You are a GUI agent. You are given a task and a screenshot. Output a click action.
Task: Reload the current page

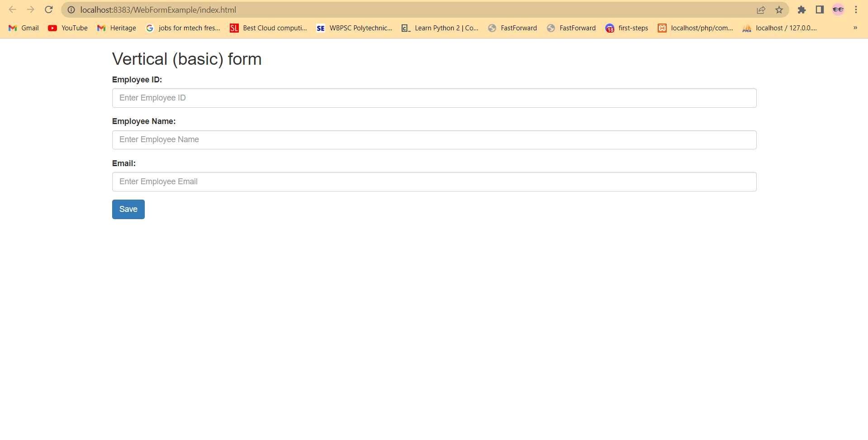[x=48, y=10]
